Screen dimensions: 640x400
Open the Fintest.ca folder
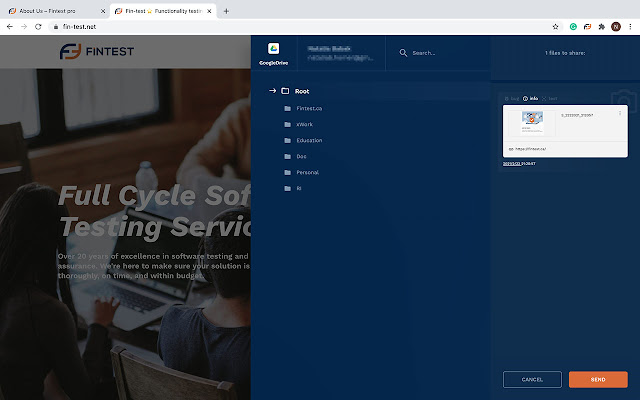[x=308, y=108]
